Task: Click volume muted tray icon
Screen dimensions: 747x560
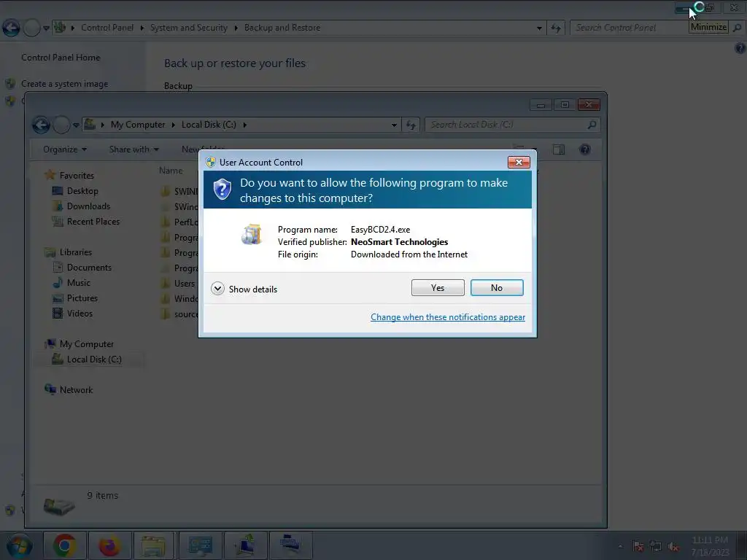Action: (673, 546)
